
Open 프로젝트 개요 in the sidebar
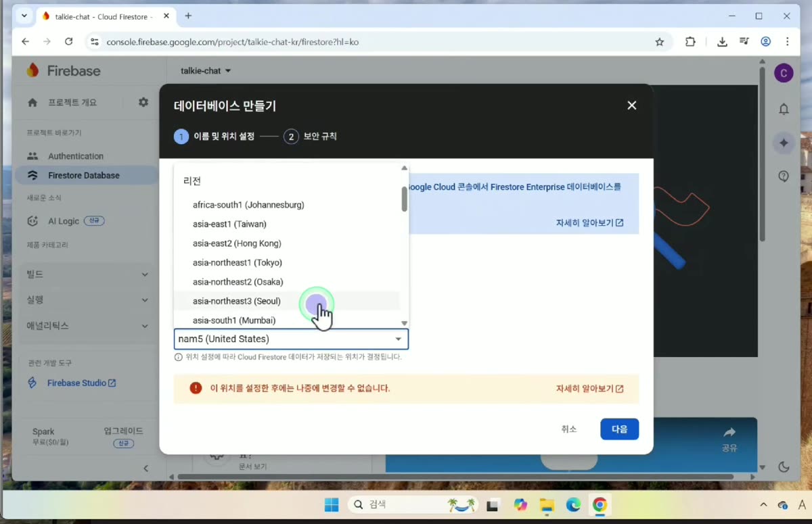72,103
